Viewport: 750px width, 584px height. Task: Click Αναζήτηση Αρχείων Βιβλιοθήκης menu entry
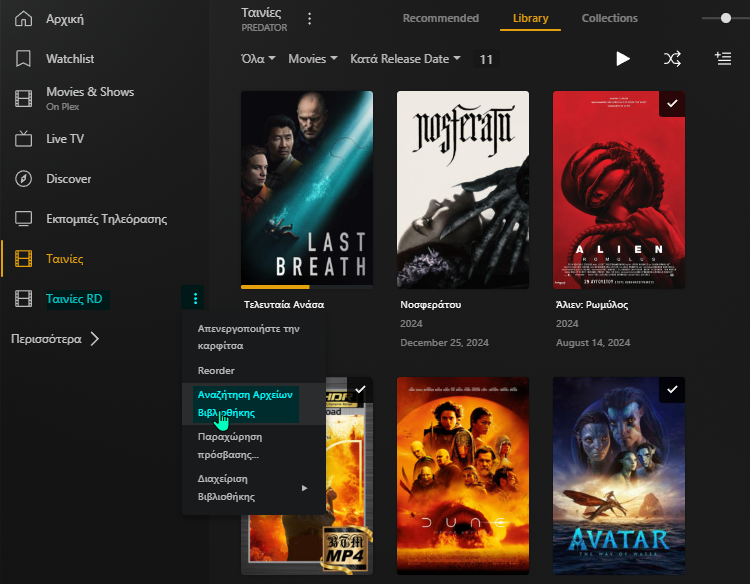[254, 404]
